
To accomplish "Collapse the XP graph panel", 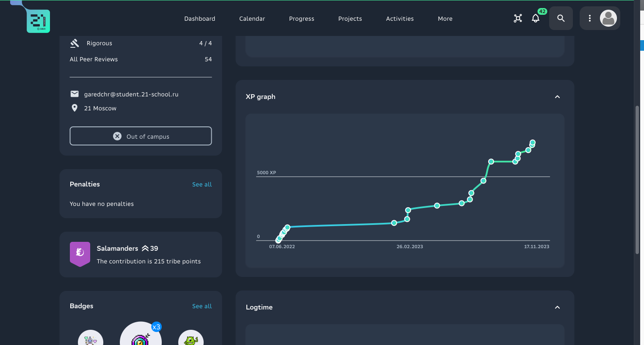I will click(557, 97).
